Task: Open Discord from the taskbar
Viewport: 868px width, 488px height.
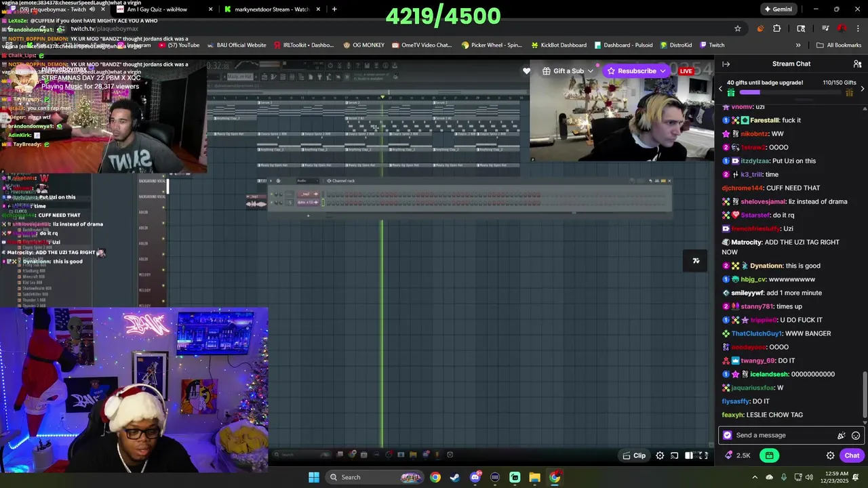Action: [x=475, y=477]
